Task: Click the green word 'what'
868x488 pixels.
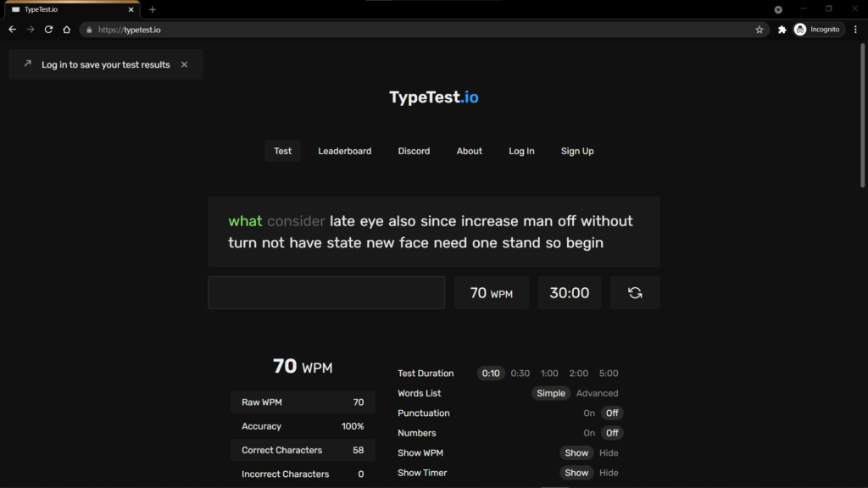Action: 245,221
